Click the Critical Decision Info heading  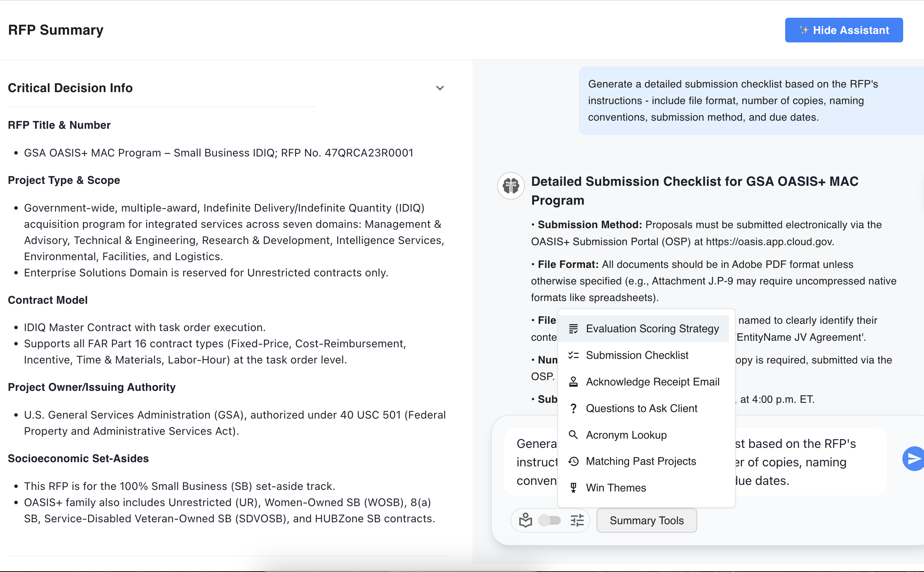70,88
